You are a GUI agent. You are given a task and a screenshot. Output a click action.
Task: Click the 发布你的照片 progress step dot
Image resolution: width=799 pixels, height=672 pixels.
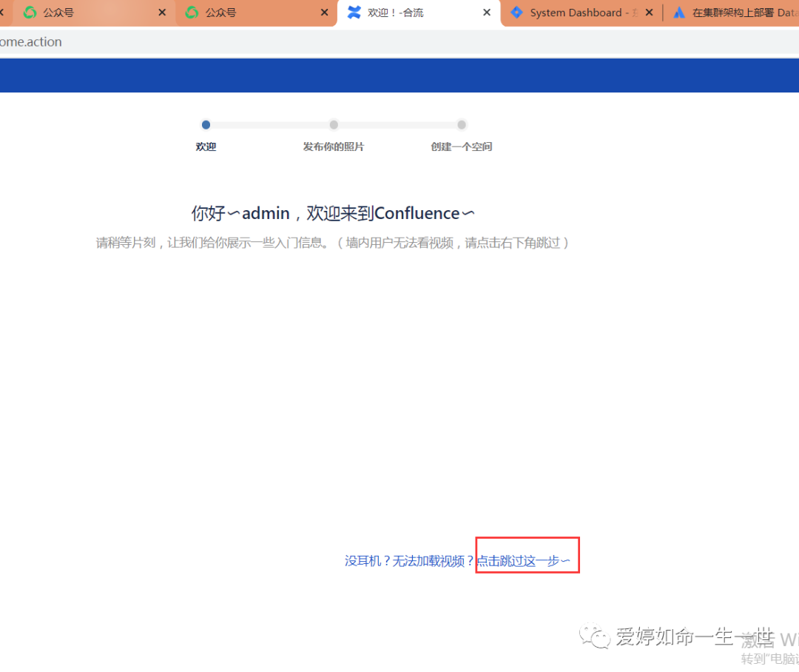(334, 125)
